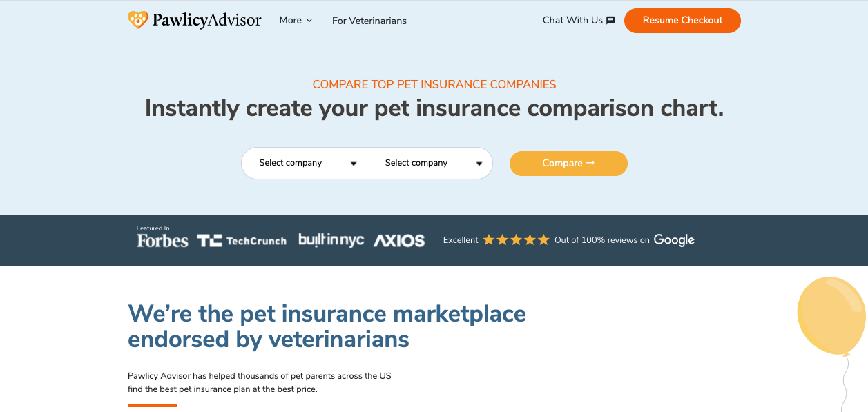The image size is (868, 412).
Task: Click the yellow balloon illustration
Action: tap(831, 317)
